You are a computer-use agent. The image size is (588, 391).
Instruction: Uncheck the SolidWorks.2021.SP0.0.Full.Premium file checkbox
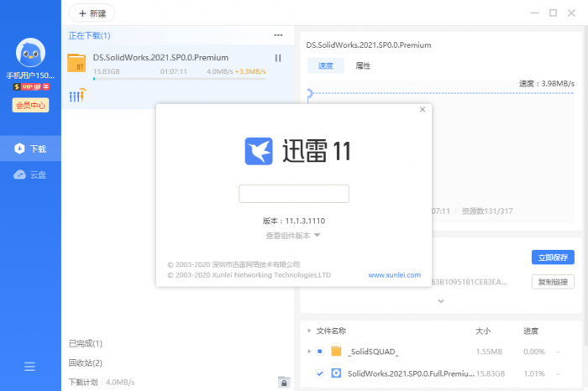tap(320, 373)
